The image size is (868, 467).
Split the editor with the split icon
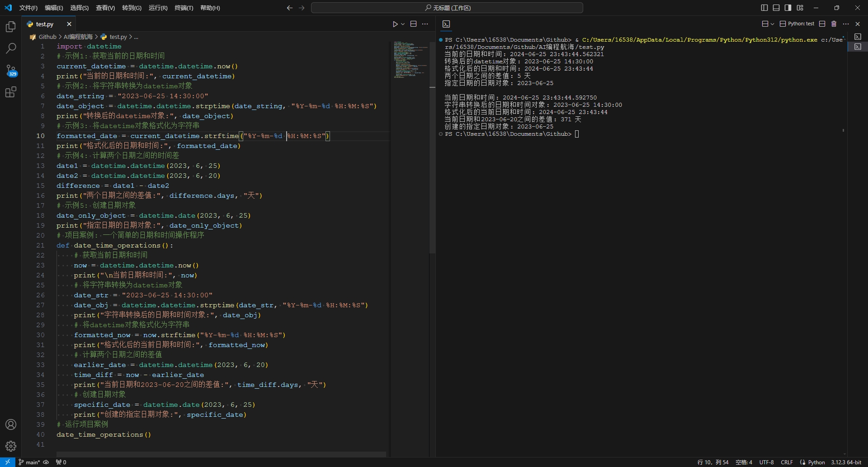point(413,24)
